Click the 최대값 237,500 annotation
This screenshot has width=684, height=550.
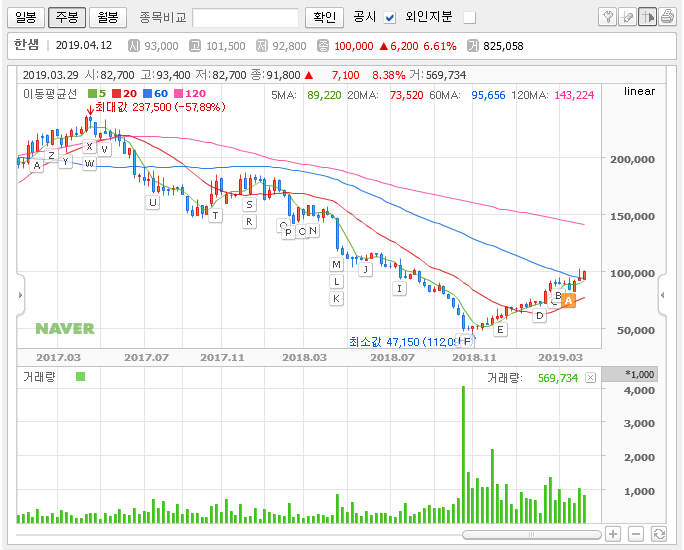[x=160, y=107]
